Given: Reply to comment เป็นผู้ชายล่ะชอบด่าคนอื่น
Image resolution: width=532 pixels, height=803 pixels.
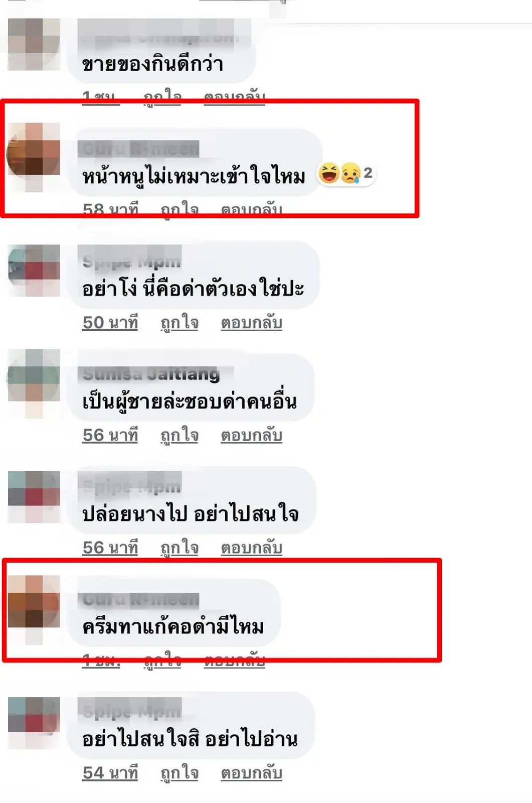Looking at the screenshot, I should [252, 435].
